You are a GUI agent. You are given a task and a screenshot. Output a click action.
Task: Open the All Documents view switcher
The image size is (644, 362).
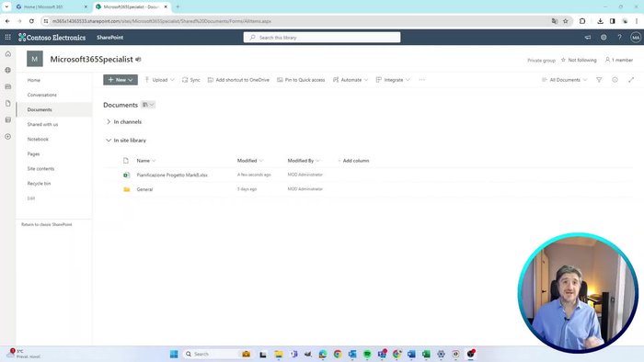[x=564, y=80]
